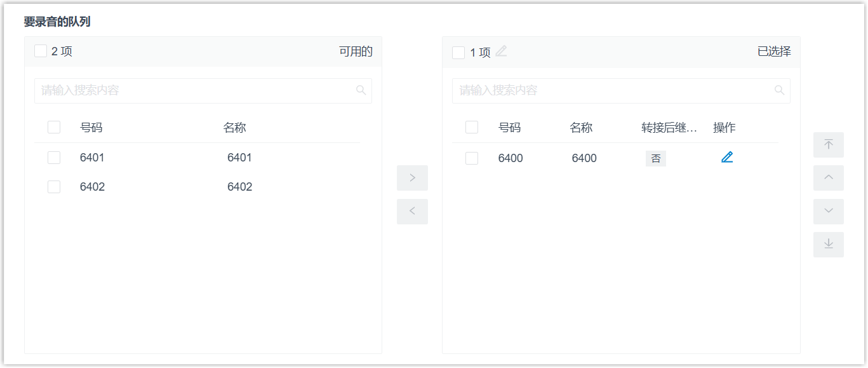Move selected queue to top of list
The image size is (868, 368).
[829, 145]
